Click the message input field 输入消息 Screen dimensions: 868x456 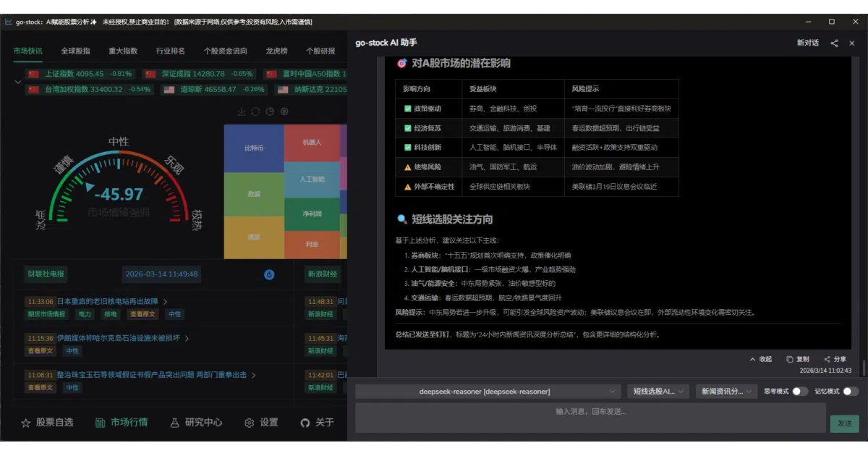pos(590,418)
